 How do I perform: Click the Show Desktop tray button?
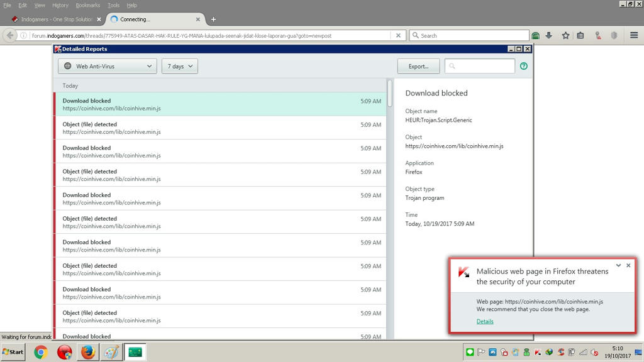click(x=638, y=352)
